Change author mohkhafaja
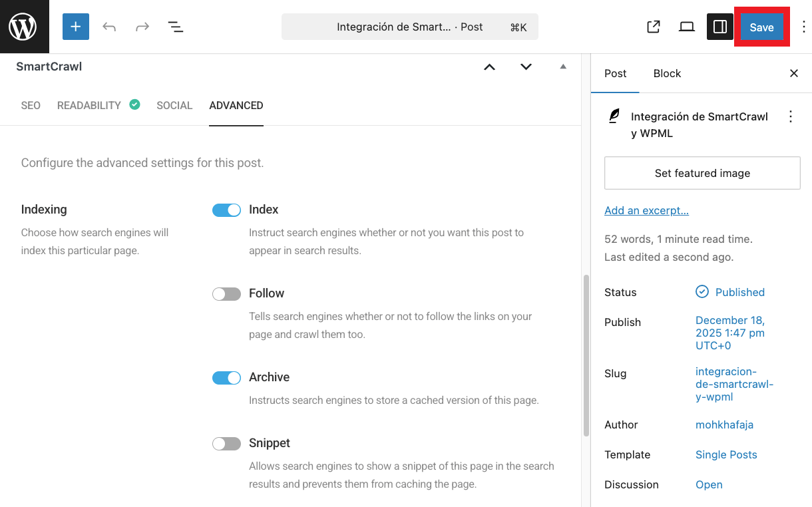The width and height of the screenshot is (812, 507). pos(724,424)
